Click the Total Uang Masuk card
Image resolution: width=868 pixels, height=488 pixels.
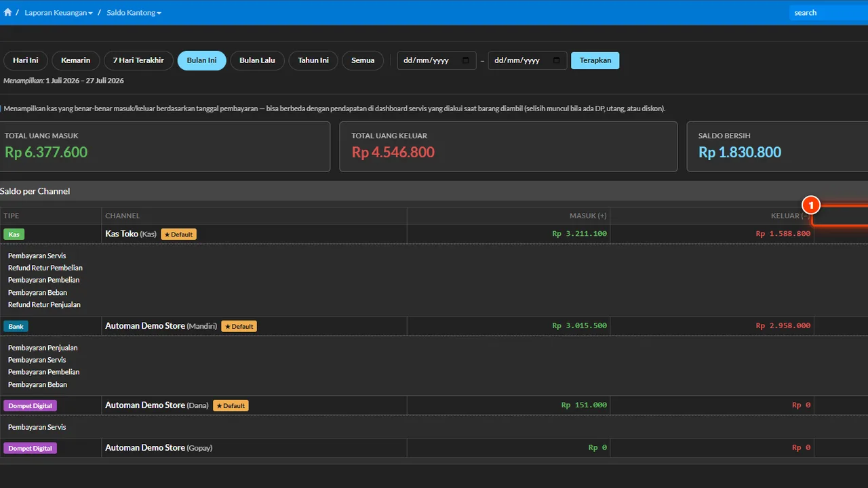(165, 146)
